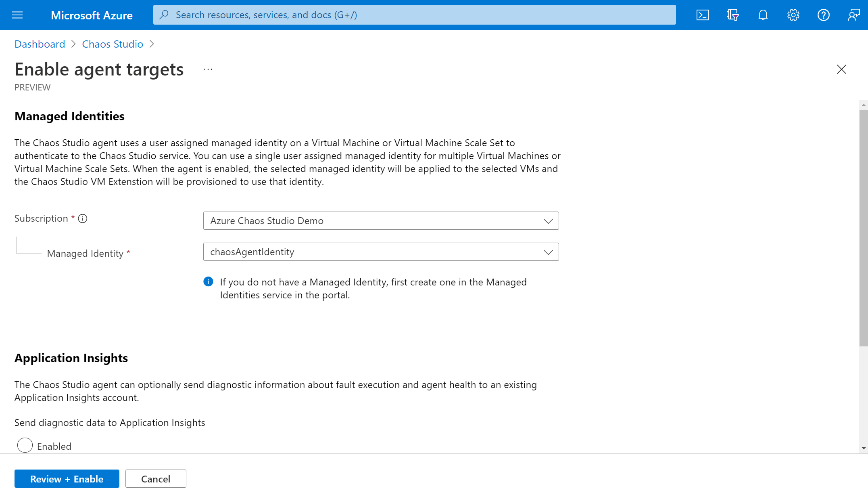Click the Help question mark icon

(x=823, y=15)
